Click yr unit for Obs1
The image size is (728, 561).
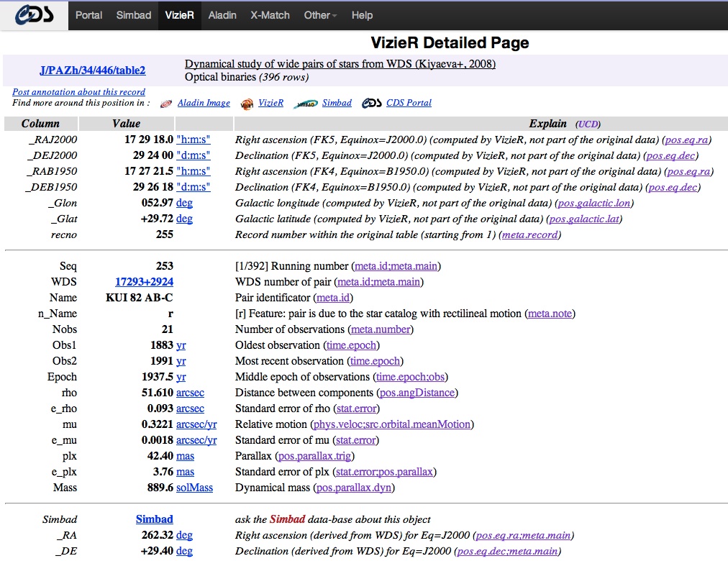(181, 345)
